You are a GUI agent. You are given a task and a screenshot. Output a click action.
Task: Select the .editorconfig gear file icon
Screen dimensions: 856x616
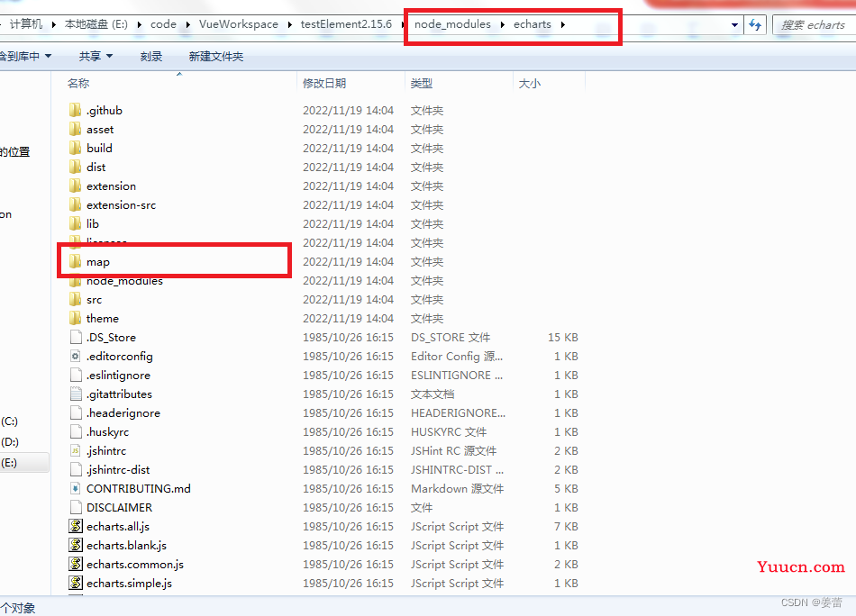(x=76, y=357)
